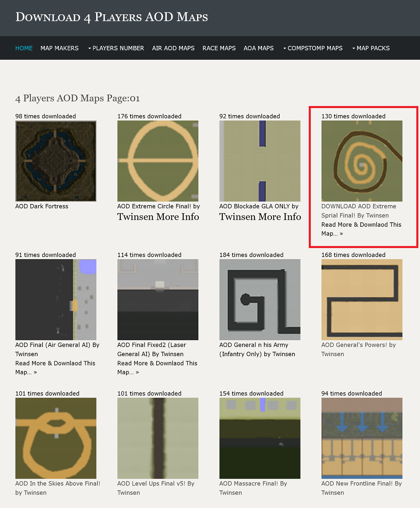Open the MAP MAKERS menu item
Screen dimensions: 420x508
[x=59, y=48]
